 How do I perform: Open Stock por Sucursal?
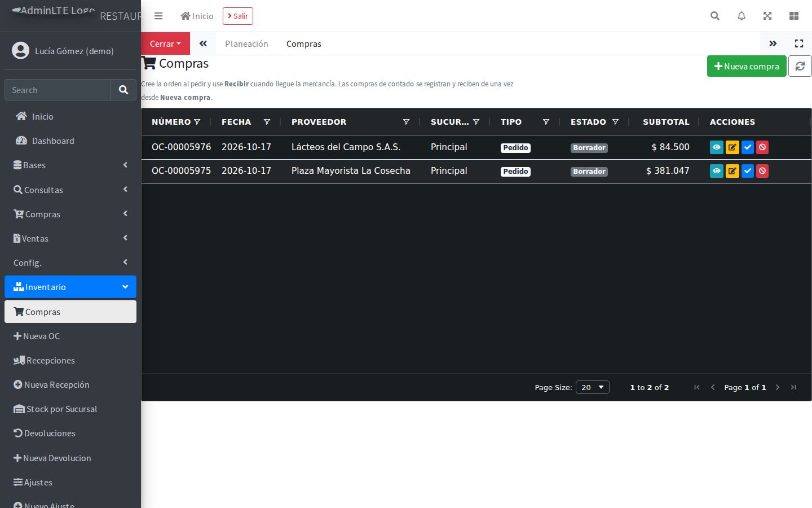point(70,409)
